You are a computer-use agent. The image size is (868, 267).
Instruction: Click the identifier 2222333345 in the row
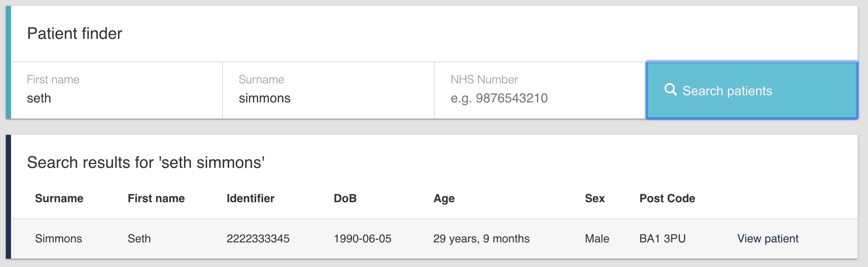pos(258,239)
